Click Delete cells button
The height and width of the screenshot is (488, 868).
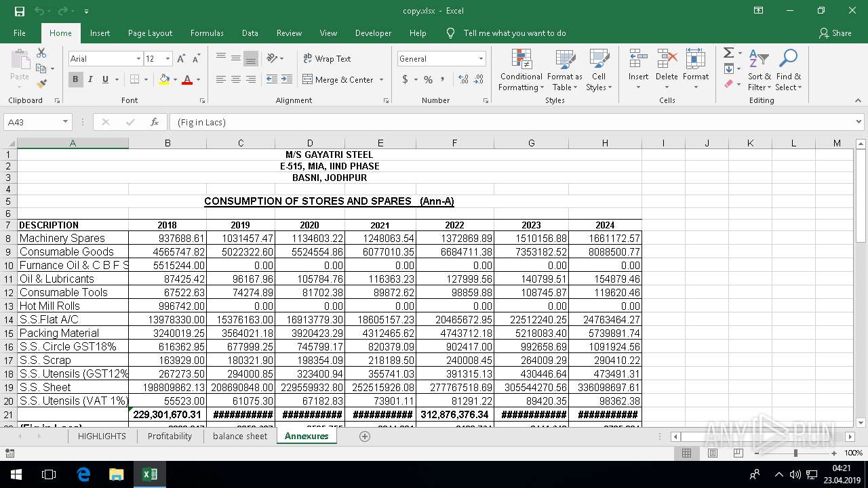[667, 70]
